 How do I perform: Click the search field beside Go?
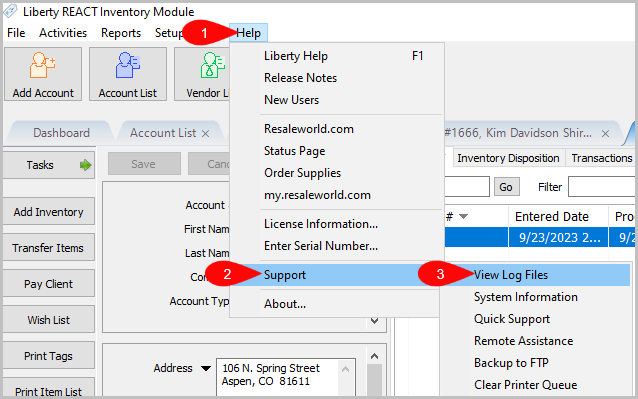coord(467,187)
